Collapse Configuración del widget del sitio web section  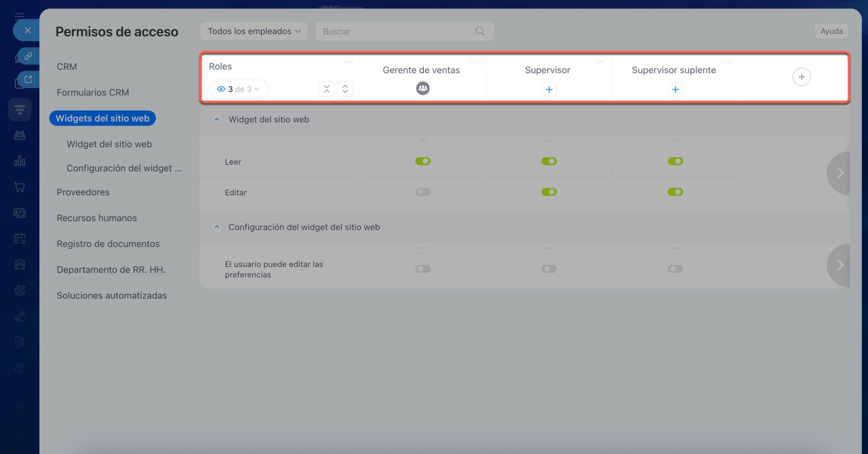point(217,228)
